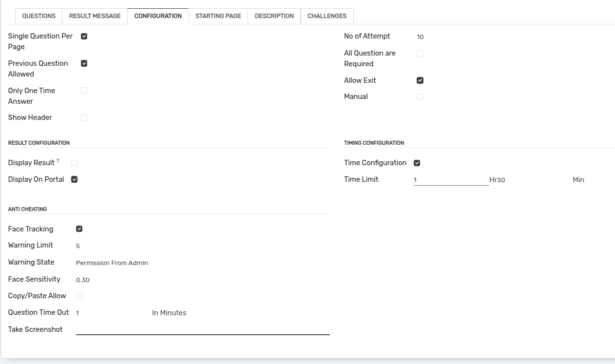Open the Challenges tab
Viewport: 615px width, 364px height.
(x=327, y=16)
